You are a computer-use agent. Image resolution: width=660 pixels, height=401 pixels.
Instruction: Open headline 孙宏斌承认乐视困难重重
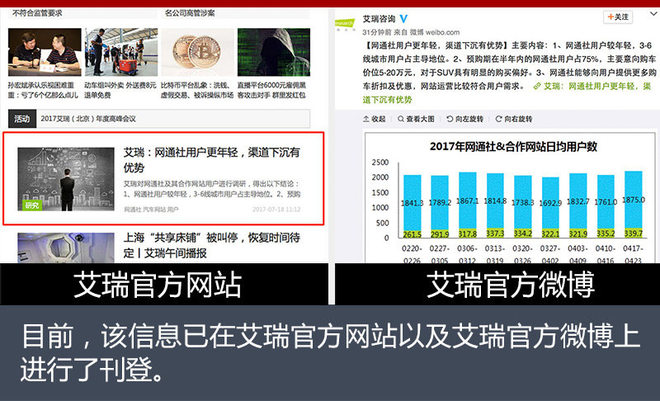coord(43,90)
